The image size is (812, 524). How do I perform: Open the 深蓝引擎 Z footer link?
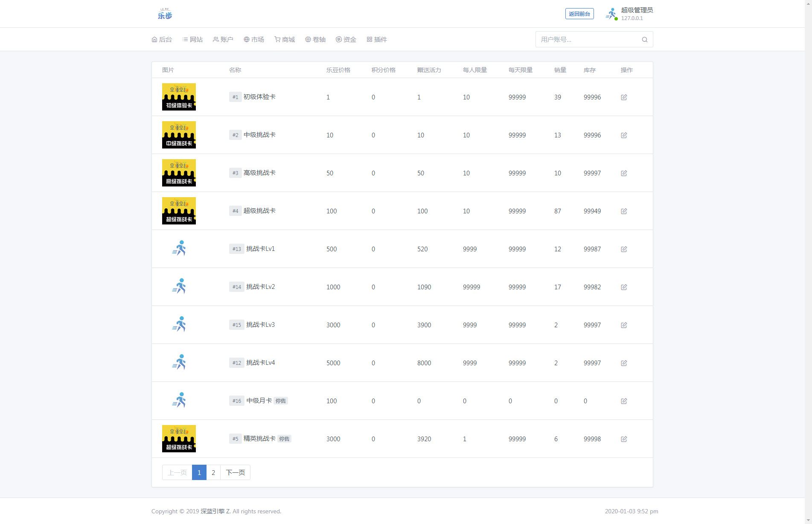click(215, 511)
